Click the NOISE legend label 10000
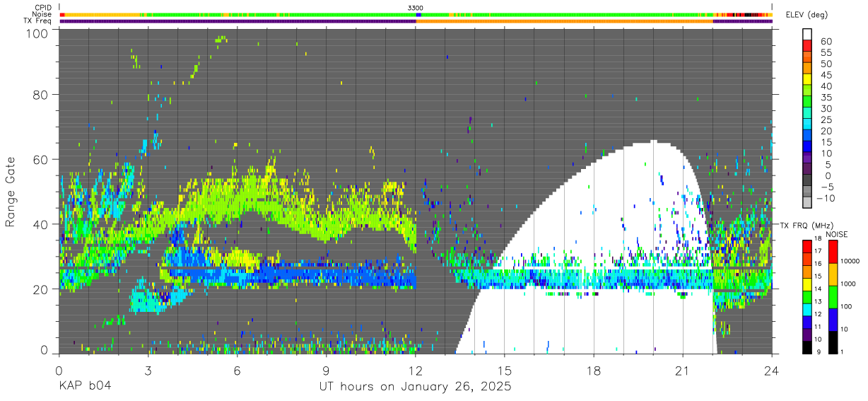The width and height of the screenshot is (868, 401). pyautogui.click(x=849, y=261)
